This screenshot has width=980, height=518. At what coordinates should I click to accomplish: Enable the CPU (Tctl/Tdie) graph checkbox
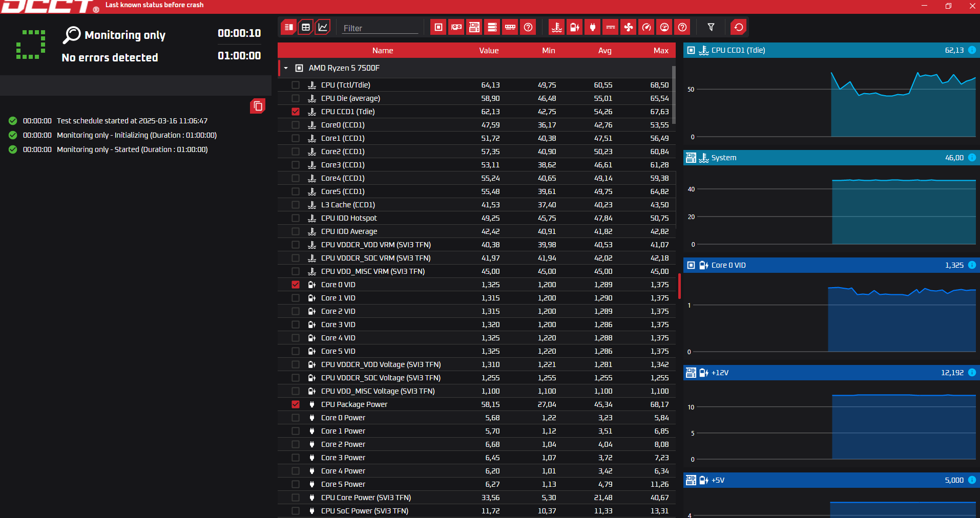[296, 85]
